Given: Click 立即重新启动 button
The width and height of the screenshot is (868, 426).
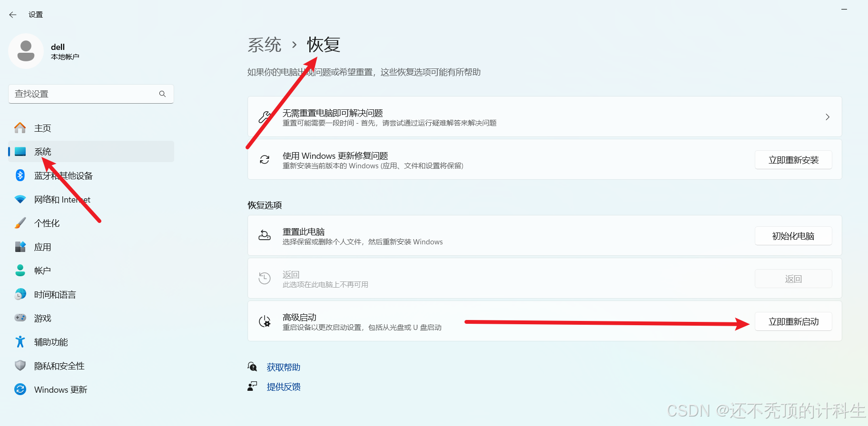Looking at the screenshot, I should pyautogui.click(x=793, y=321).
